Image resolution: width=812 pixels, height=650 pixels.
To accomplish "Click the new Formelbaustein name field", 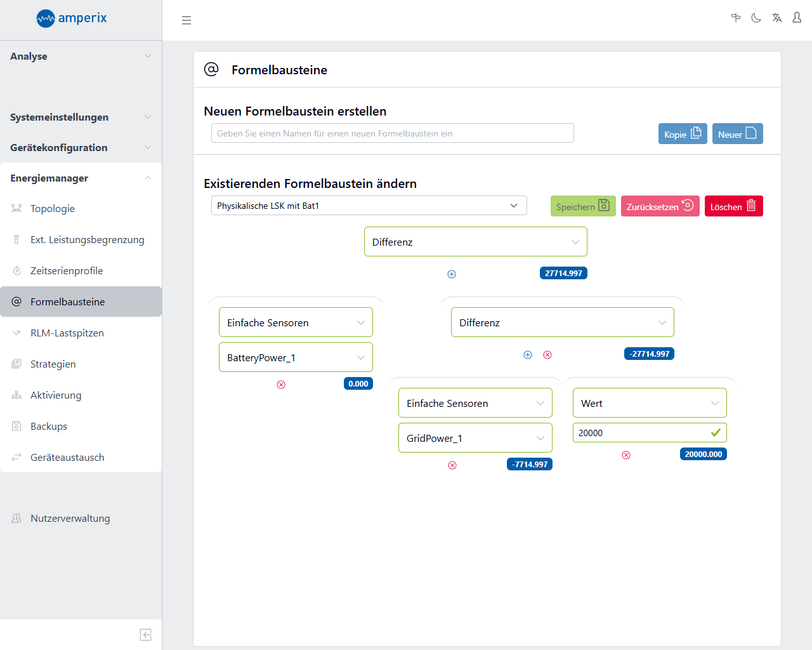I will (392, 133).
